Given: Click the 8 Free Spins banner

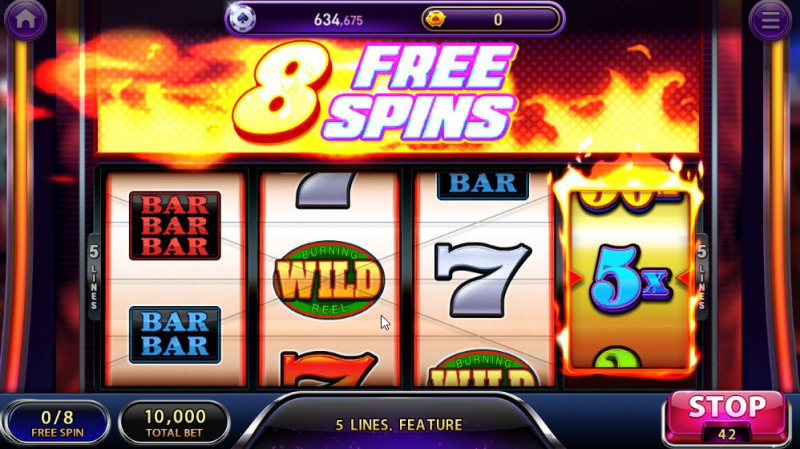Looking at the screenshot, I should point(375,92).
